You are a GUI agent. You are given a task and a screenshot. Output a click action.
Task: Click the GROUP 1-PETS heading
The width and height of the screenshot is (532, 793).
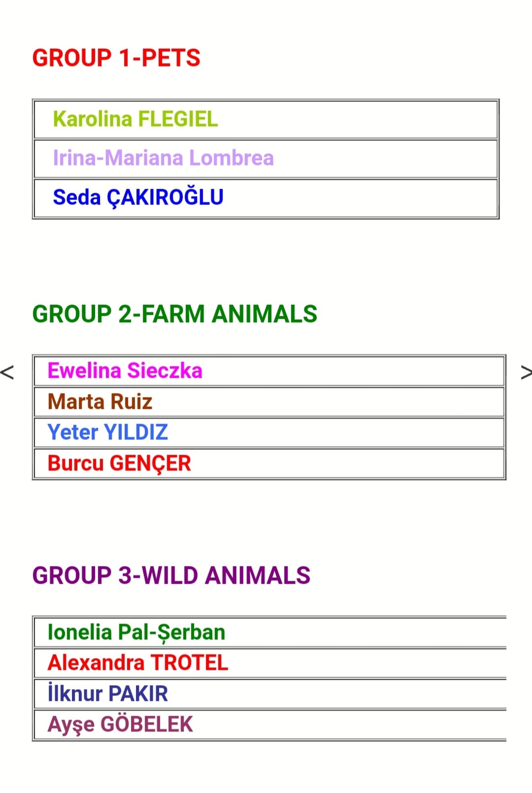[x=116, y=58]
